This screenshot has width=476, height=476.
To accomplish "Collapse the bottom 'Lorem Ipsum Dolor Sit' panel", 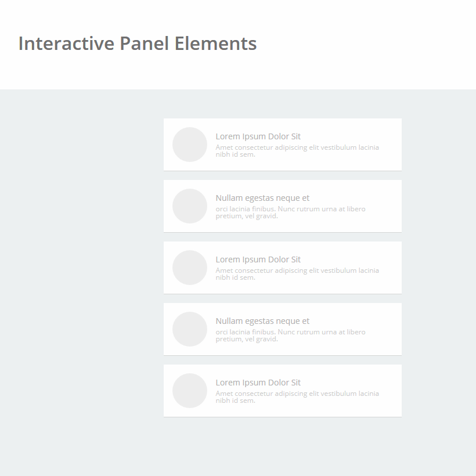I will click(258, 383).
